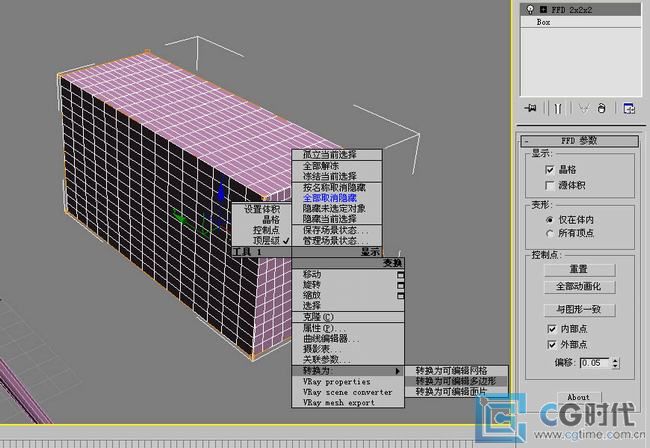Click Remove Modifier trash icon
This screenshot has height=448, width=650.
coord(601,109)
